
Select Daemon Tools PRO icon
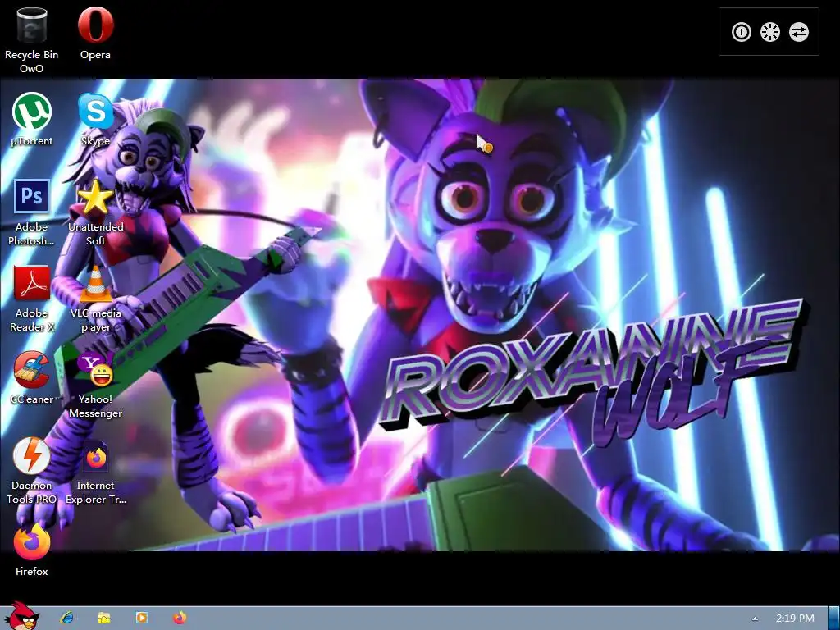click(32, 471)
